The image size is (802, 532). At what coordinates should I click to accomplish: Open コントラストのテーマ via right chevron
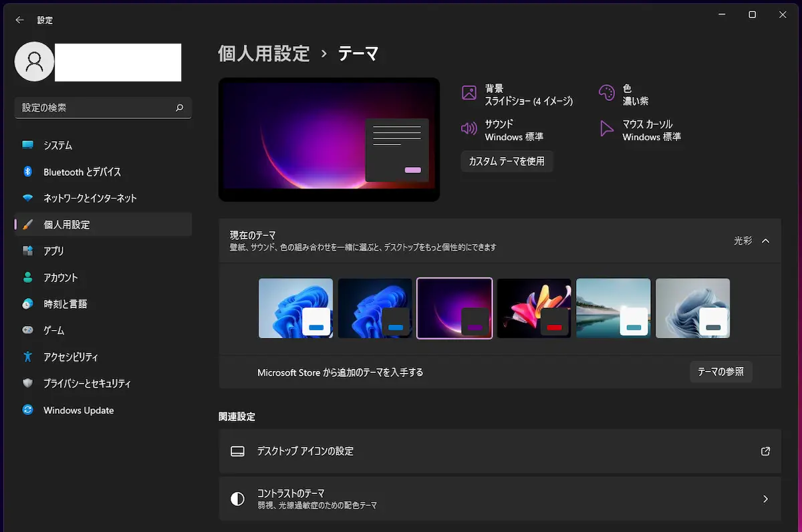[x=766, y=499]
